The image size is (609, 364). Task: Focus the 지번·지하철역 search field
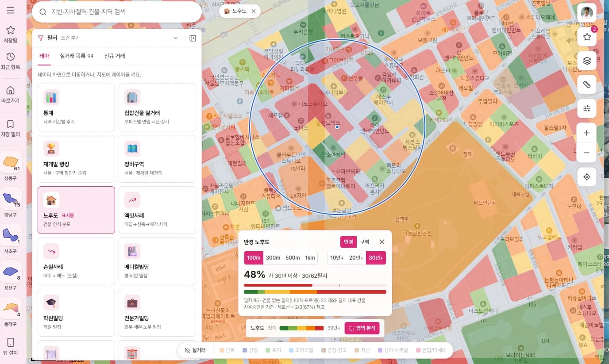click(117, 12)
